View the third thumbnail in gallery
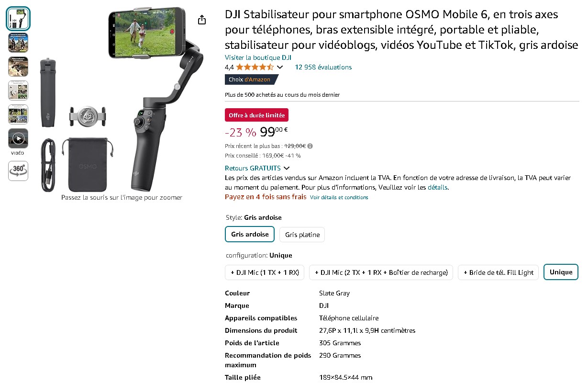This screenshot has height=384, width=588. 18,67
